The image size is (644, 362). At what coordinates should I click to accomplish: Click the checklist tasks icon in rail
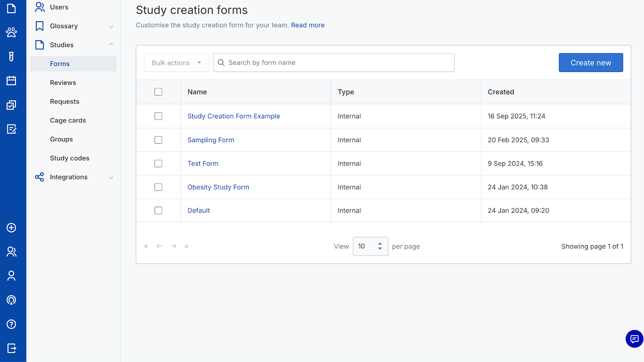[x=11, y=105]
